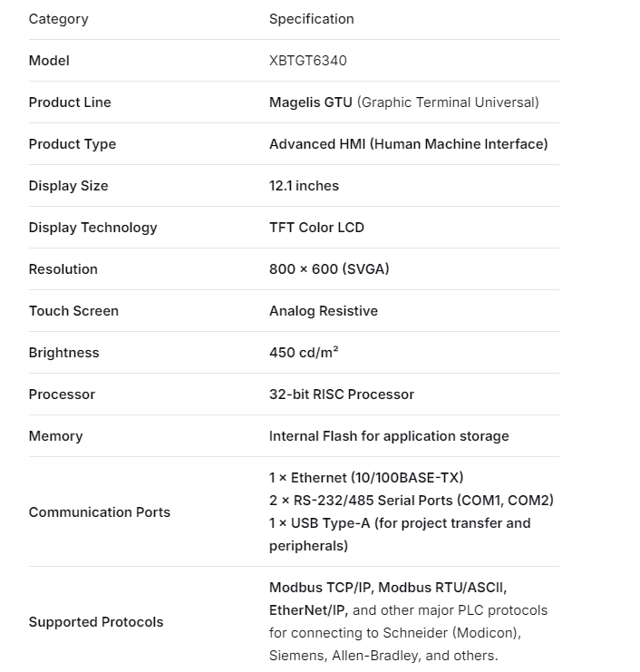Click the "1 × Ethernet (10/100BASE-TX)" line
640x672 pixels.
[366, 478]
